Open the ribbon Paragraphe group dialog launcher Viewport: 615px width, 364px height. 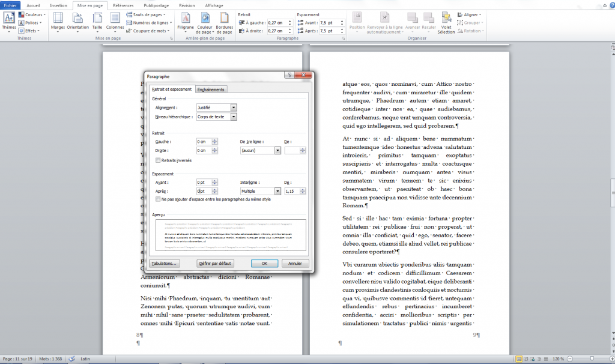tap(343, 38)
